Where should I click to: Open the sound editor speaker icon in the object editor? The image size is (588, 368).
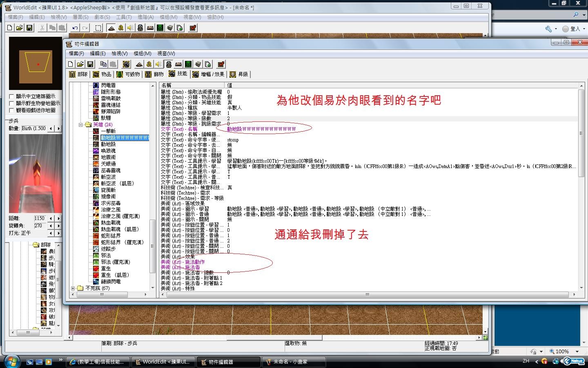(158, 64)
